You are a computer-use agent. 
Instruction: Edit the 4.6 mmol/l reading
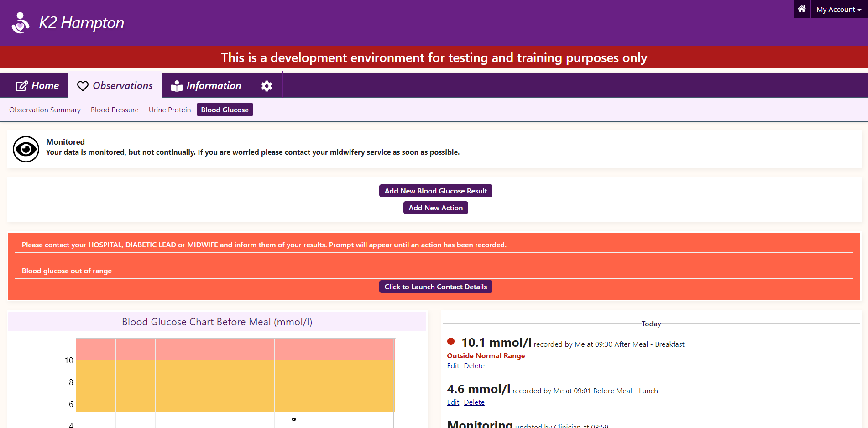[453, 402]
